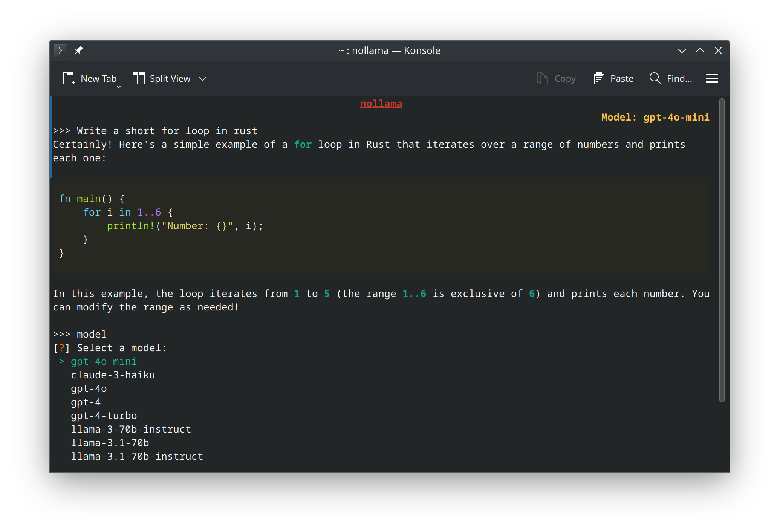Click the Find magnifier icon
The image size is (780, 532).
(655, 78)
